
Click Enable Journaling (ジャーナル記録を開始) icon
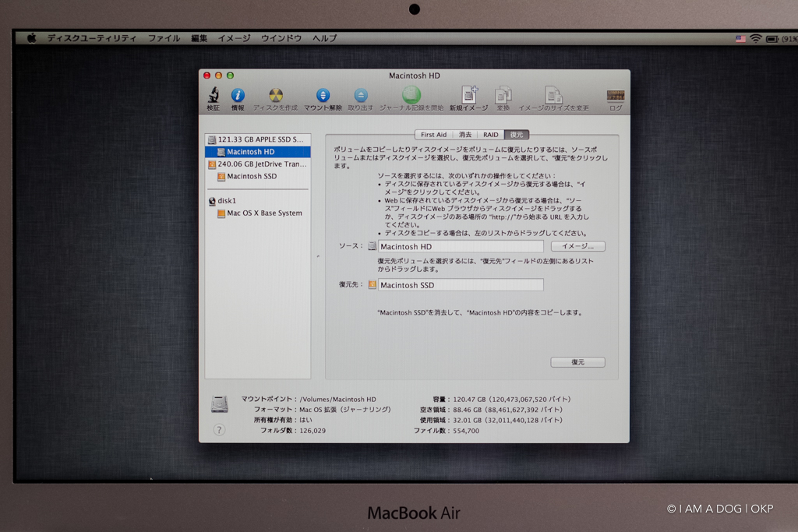(x=411, y=94)
